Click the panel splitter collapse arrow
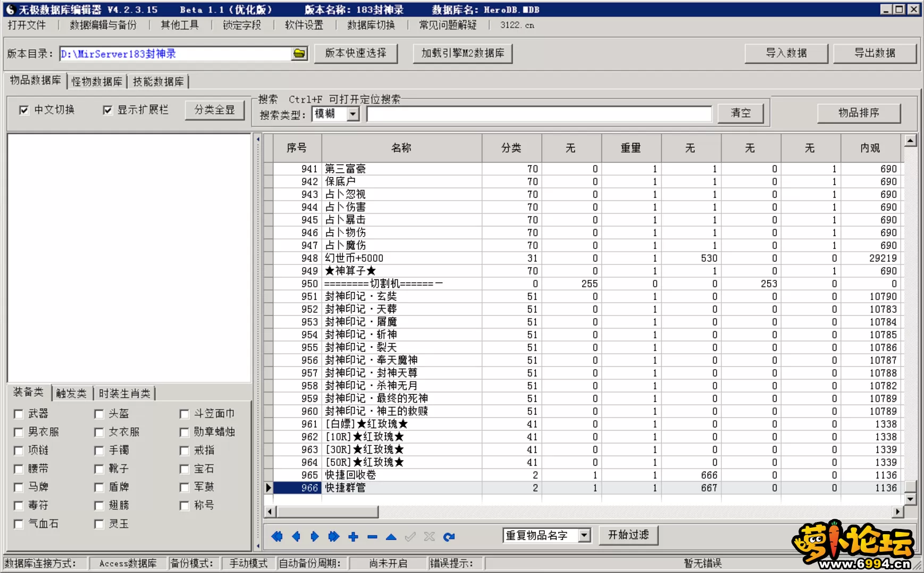This screenshot has height=573, width=924. coord(258,140)
